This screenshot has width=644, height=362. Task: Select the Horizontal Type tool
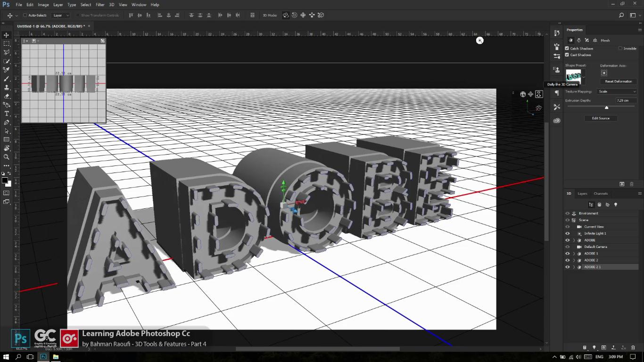click(7, 114)
